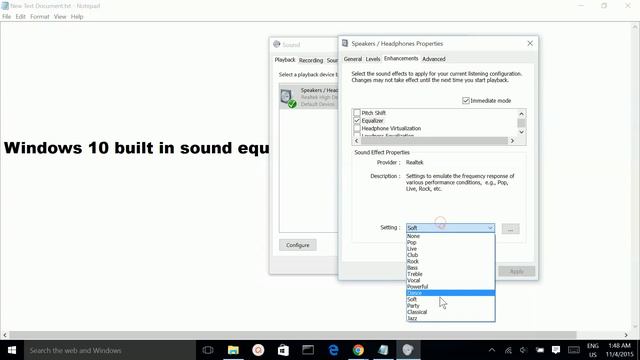Open the Action Center notifications icon
Image resolution: width=640 pixels, height=360 pixels.
(x=556, y=350)
